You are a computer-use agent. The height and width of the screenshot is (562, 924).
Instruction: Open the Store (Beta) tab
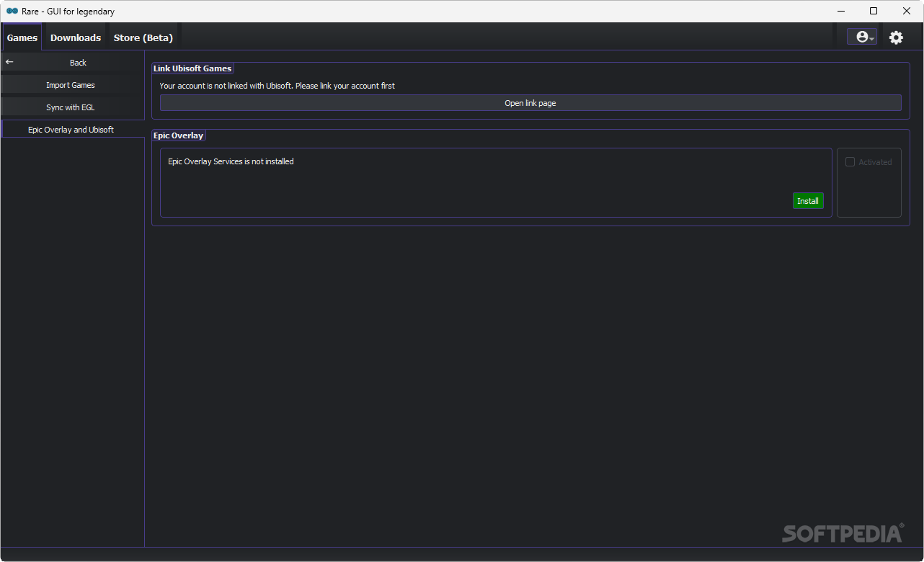(x=143, y=37)
